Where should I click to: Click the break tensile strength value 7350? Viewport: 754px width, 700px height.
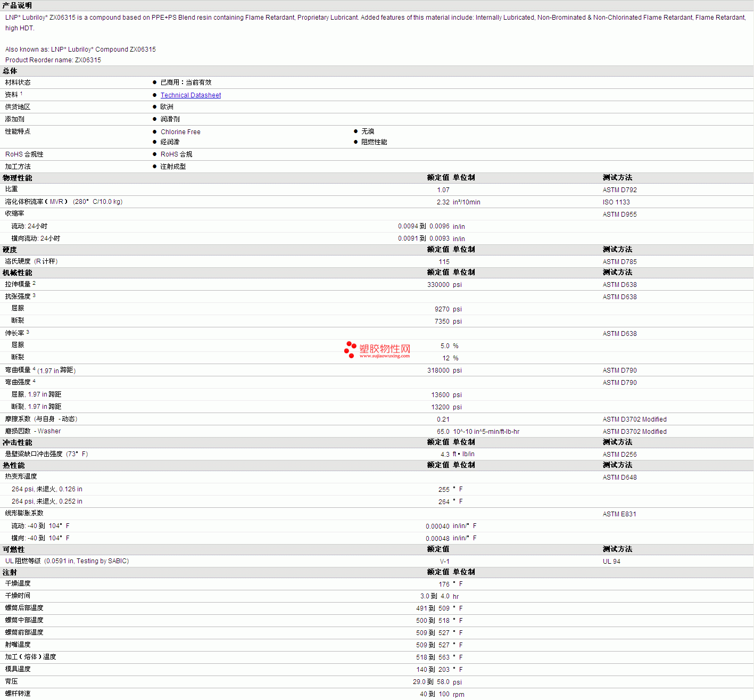point(442,322)
